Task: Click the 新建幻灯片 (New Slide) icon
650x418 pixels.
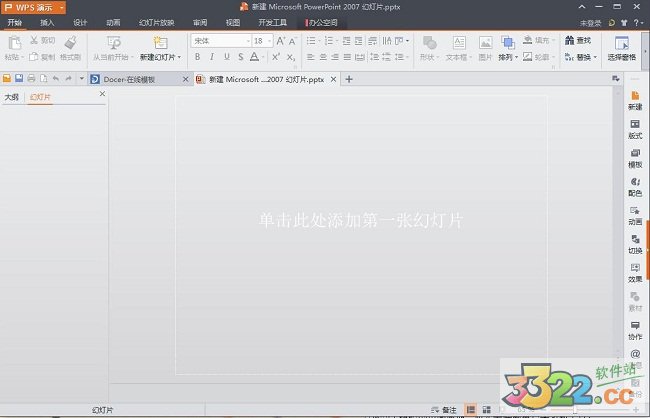Action: click(159, 43)
